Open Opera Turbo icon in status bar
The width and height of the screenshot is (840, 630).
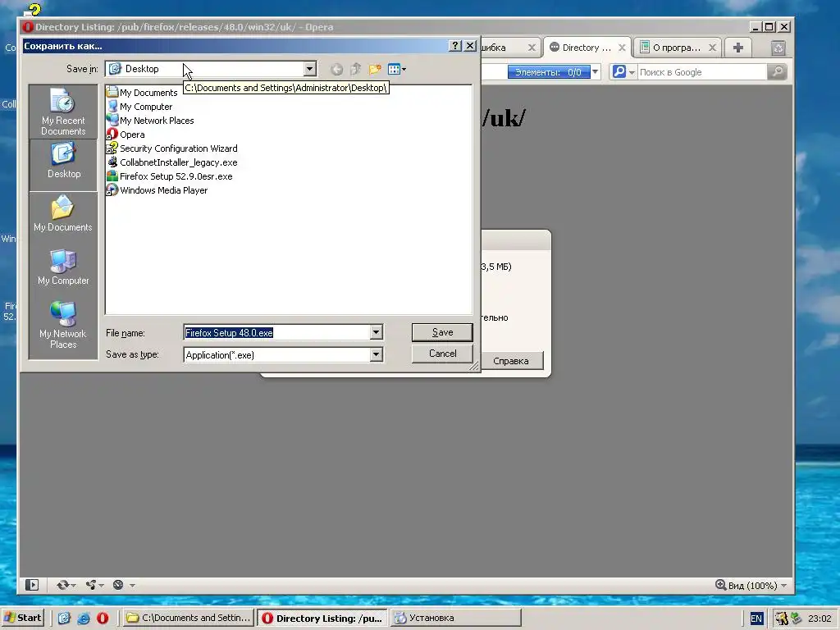pos(118,585)
